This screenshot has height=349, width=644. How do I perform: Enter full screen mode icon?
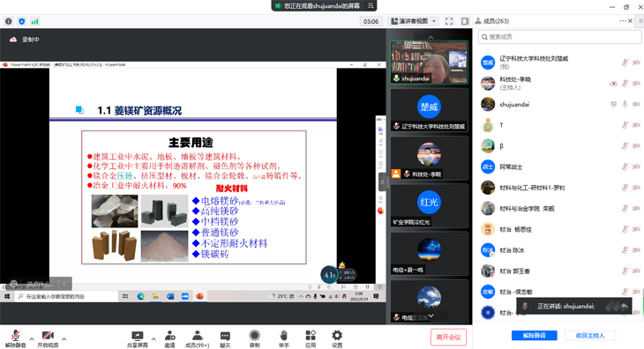coord(449,21)
